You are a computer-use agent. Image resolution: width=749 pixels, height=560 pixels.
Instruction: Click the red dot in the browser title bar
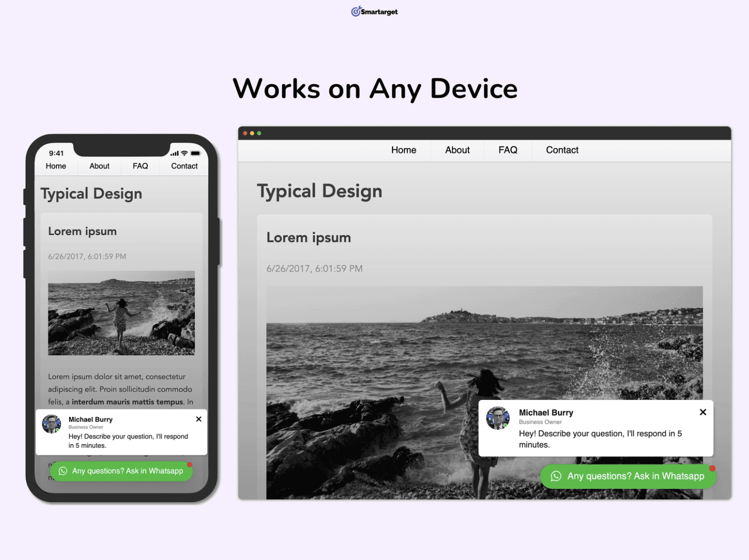245,133
